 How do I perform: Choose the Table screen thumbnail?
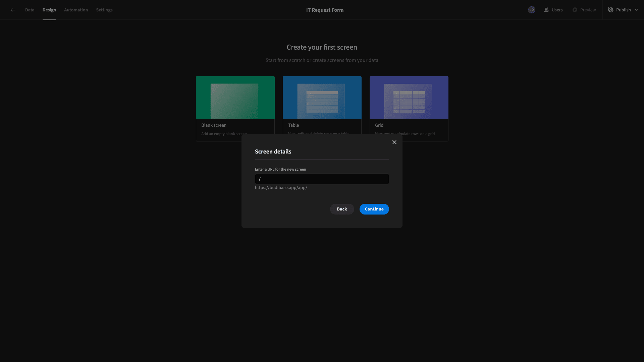322,98
